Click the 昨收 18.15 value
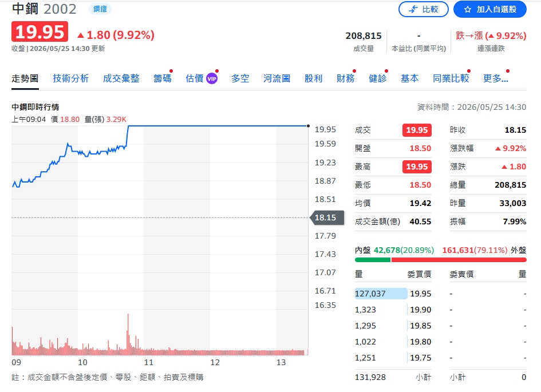 click(x=515, y=130)
